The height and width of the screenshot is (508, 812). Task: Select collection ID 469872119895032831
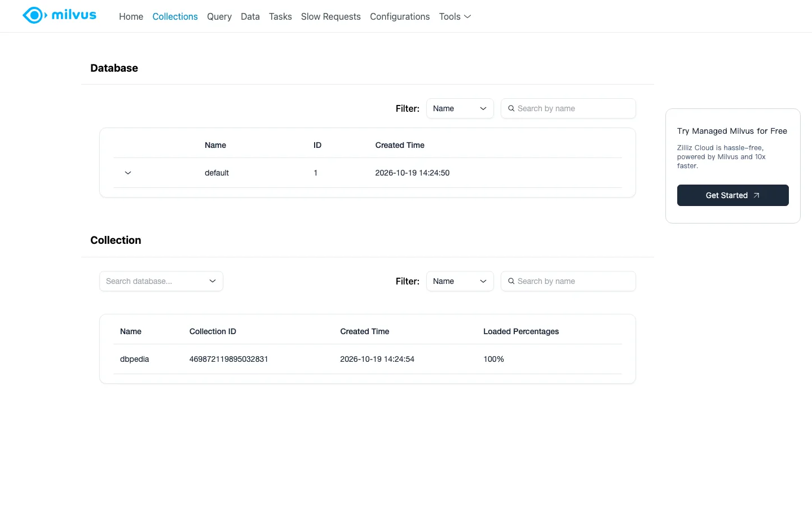[x=228, y=359]
